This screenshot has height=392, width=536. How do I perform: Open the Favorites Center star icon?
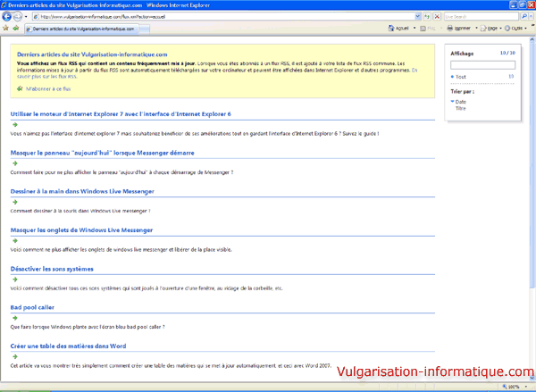point(5,29)
